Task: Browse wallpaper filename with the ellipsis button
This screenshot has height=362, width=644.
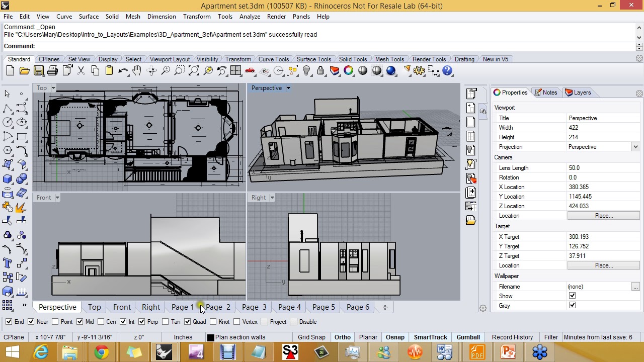Action: [635, 287]
